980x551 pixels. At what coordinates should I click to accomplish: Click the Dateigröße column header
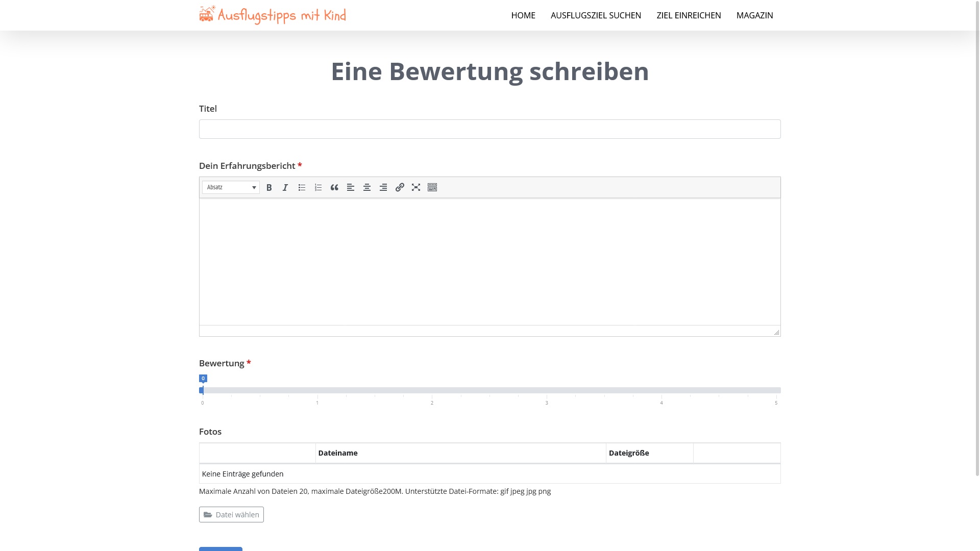point(649,453)
